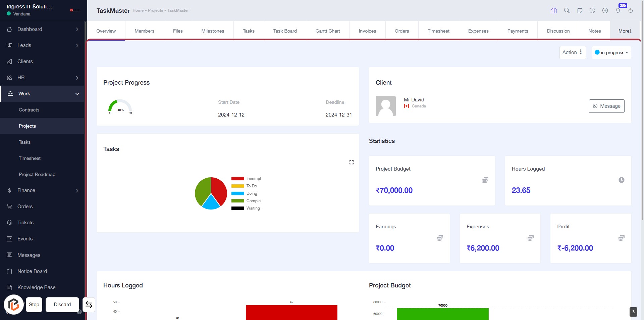Click the power logout icon

coord(631,10)
